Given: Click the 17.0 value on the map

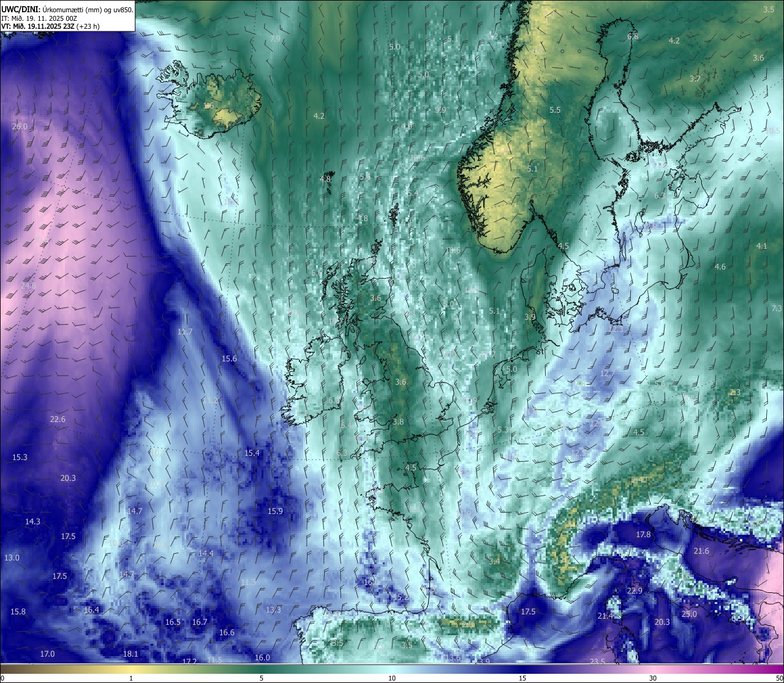Looking at the screenshot, I should tap(47, 654).
